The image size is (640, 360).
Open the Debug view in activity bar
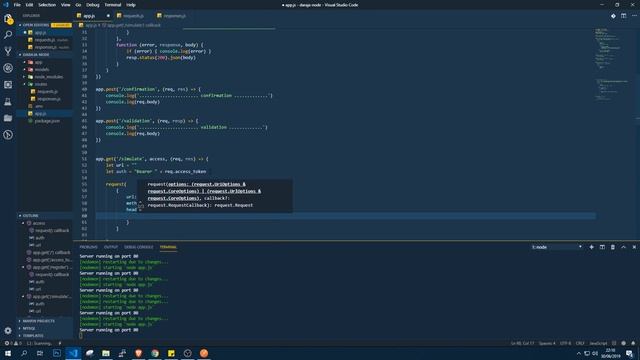(x=8, y=68)
